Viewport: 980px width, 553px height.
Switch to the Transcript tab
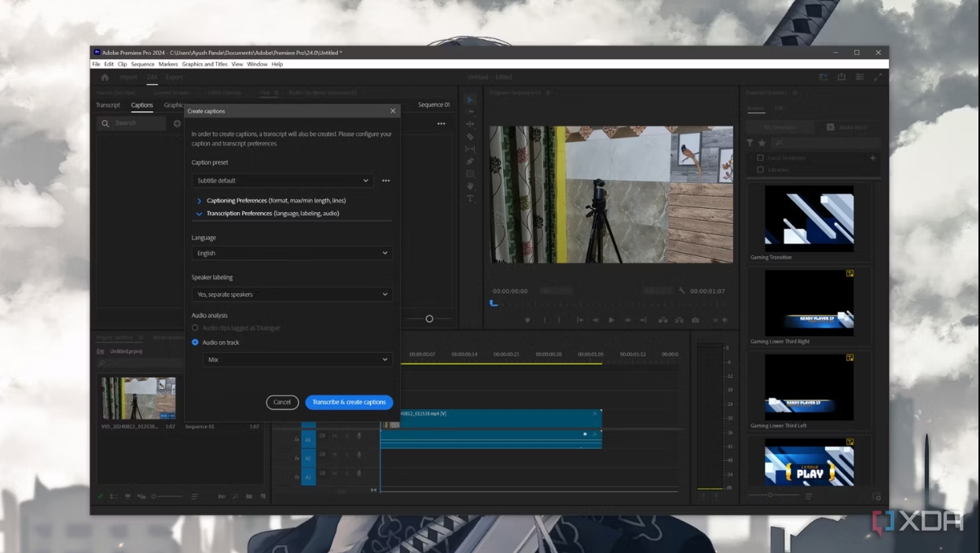(x=108, y=105)
